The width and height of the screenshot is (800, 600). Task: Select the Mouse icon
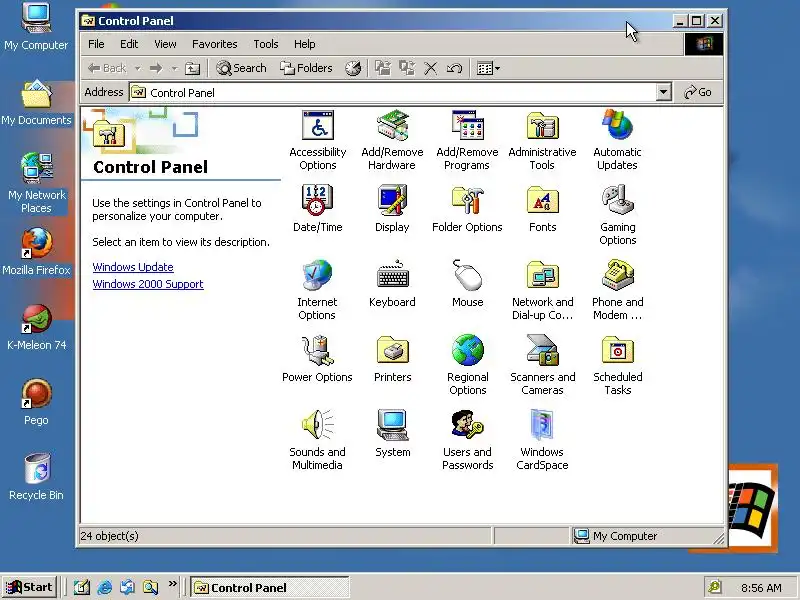(x=467, y=284)
